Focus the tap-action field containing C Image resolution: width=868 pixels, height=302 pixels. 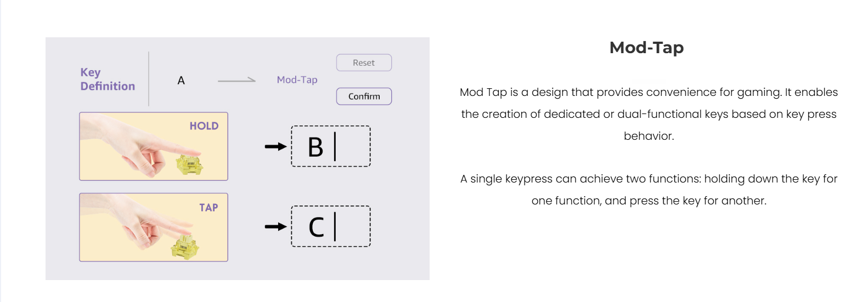331,226
